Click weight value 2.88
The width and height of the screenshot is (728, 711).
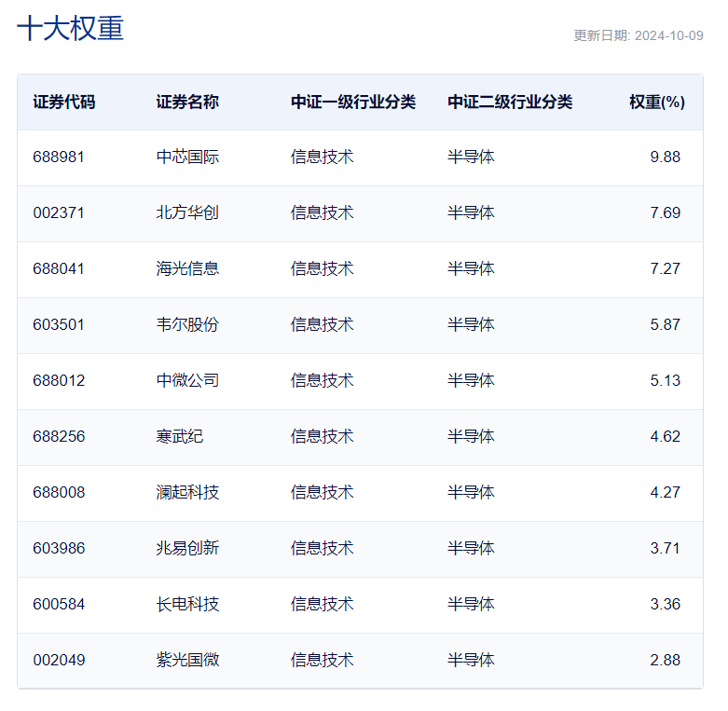click(x=665, y=660)
